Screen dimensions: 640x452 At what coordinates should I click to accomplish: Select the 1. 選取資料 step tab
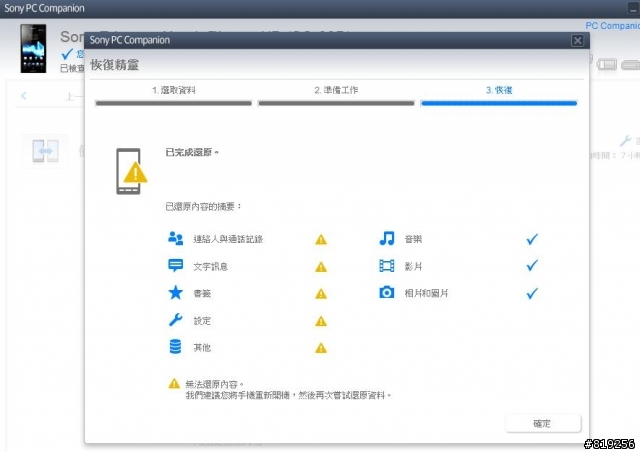173,90
